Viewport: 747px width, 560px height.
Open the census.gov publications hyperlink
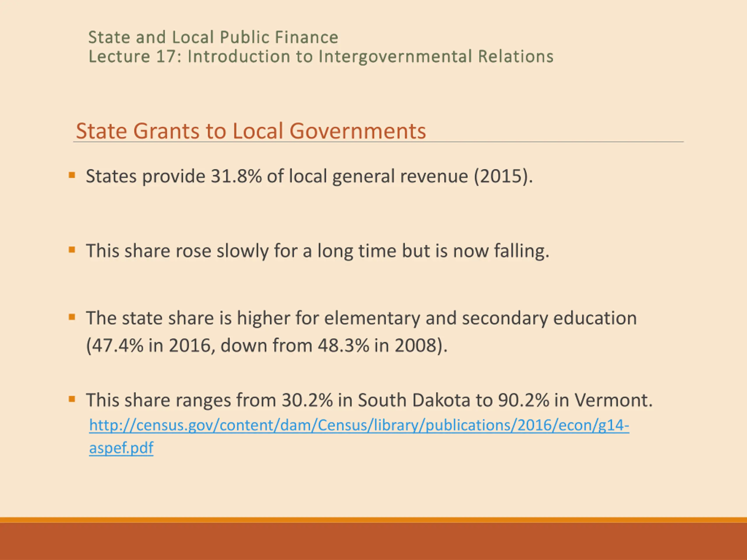pos(359,425)
